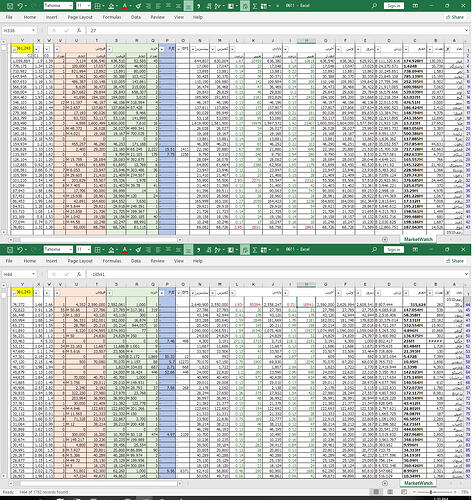473x500 pixels.
Task: Click the Save icon in top window
Action: click(x=10, y=6)
